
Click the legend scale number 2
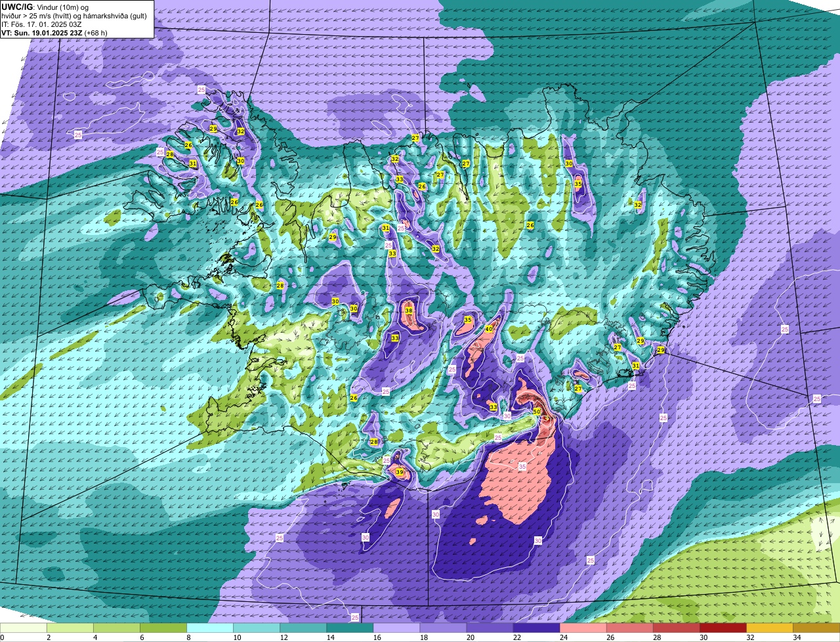point(48,637)
